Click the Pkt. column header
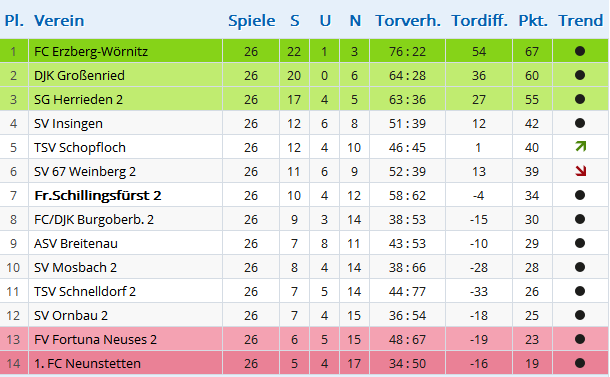 [533, 21]
